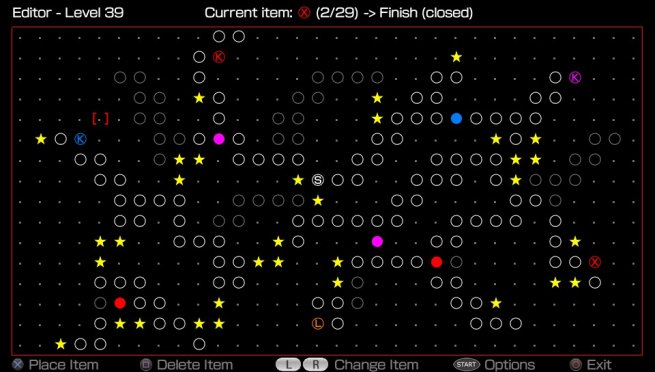This screenshot has width=655, height=372.
Task: Click the yellow star left of S marker
Action: pyautogui.click(x=298, y=180)
